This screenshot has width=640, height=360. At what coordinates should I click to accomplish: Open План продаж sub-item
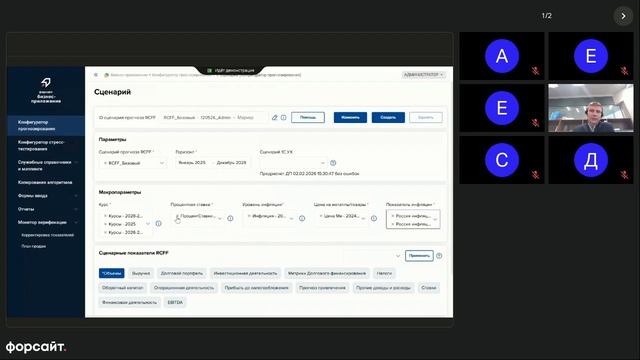33,246
